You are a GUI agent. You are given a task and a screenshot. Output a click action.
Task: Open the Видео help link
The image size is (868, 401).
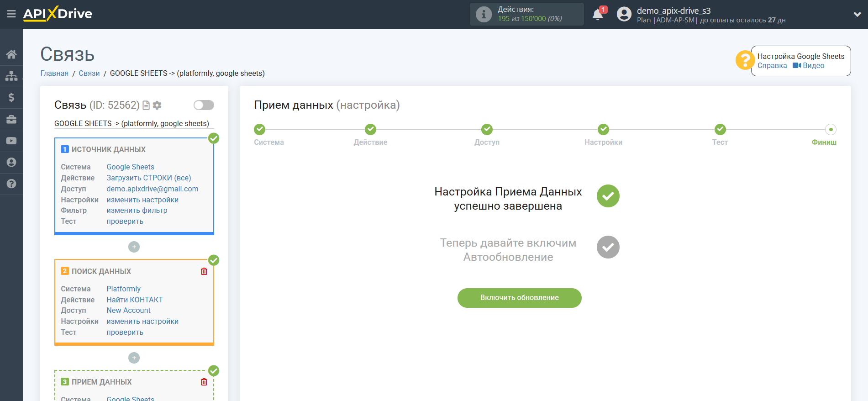(809, 65)
